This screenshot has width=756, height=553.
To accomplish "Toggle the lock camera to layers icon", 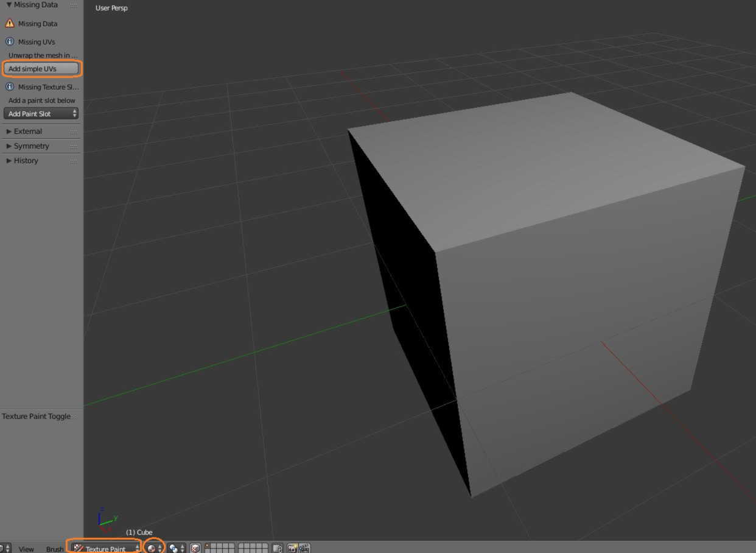I will (x=277, y=548).
